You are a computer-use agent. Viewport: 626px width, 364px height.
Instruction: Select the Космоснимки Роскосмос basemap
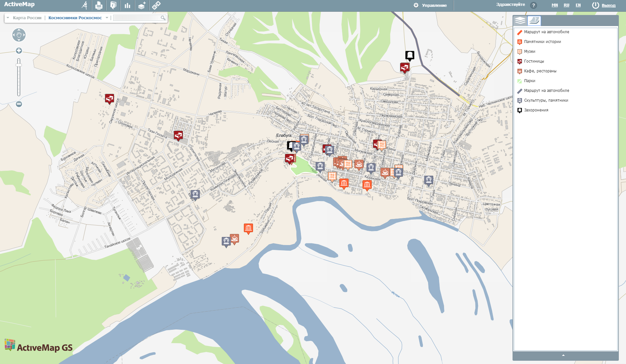(75, 18)
